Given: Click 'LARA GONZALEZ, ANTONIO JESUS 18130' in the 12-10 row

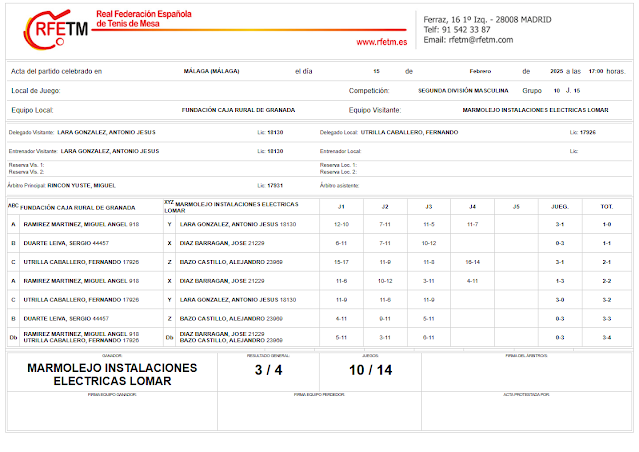Looking at the screenshot, I should pos(238,225).
